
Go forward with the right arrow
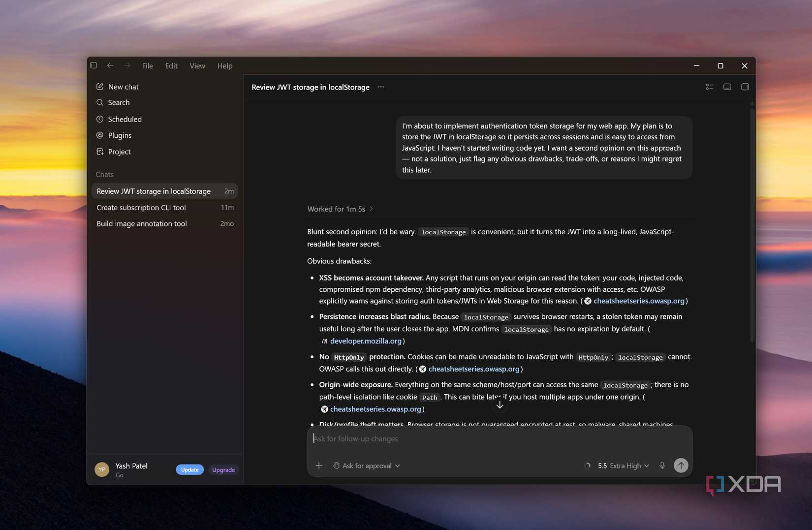[x=127, y=65]
